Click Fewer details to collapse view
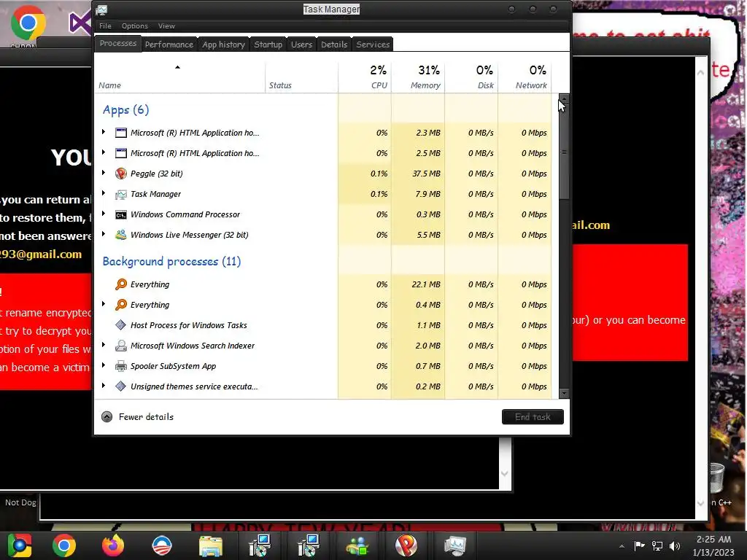 tap(138, 417)
